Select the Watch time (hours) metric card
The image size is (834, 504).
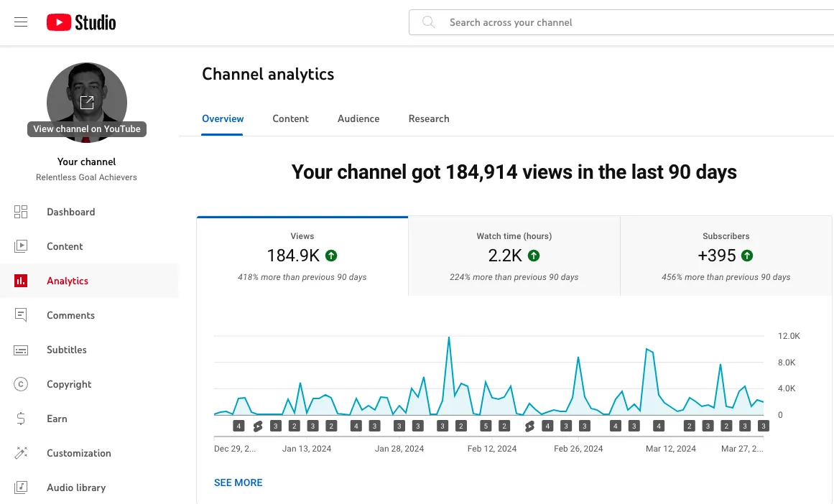pos(514,256)
